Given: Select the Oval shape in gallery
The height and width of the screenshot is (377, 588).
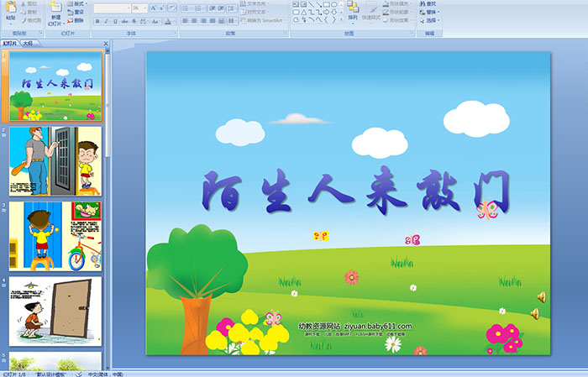Looking at the screenshot, I should [333, 4].
